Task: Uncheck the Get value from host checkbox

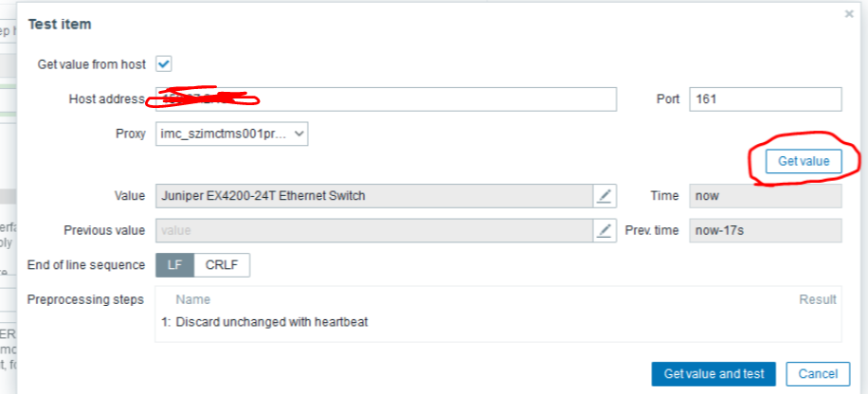Action: coord(163,64)
